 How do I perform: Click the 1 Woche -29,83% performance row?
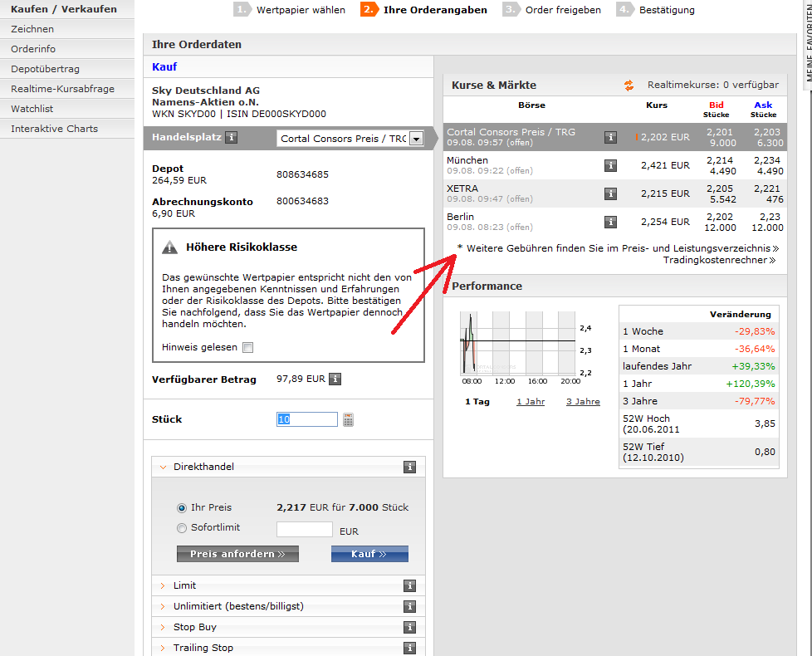click(x=698, y=331)
